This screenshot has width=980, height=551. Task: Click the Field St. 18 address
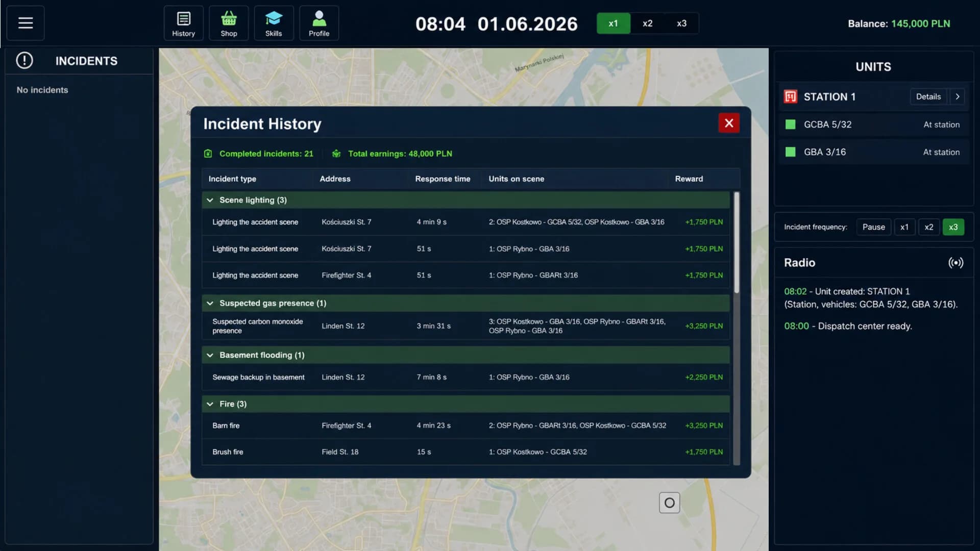340,452
